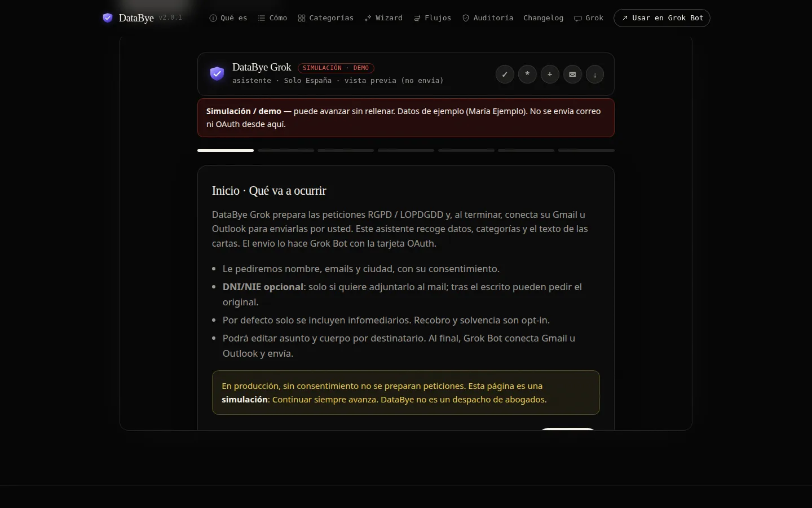Screen dimensions: 812x508
Task: Navigate to Categorías
Action: (326, 18)
